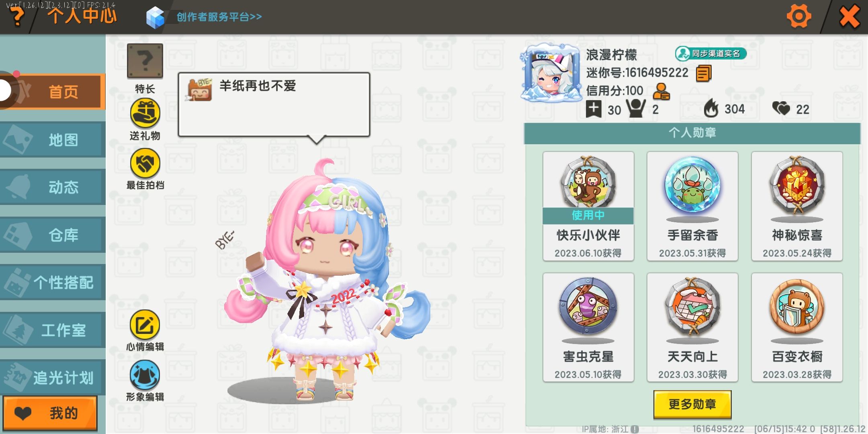Viewport: 868px width, 434px height.
Task: Select the 追光计划 sidebar tab
Action: (53, 377)
